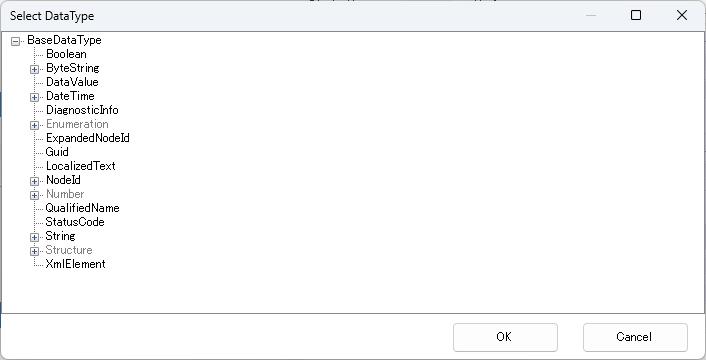The height and width of the screenshot is (360, 706).
Task: Select LocalizedText in the tree
Action: [x=81, y=166]
